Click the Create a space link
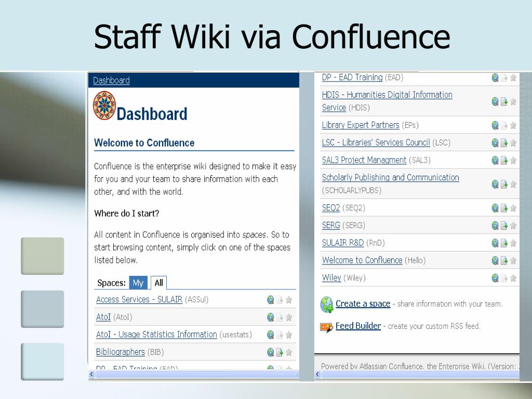The height and width of the screenshot is (399, 532). 363,303
